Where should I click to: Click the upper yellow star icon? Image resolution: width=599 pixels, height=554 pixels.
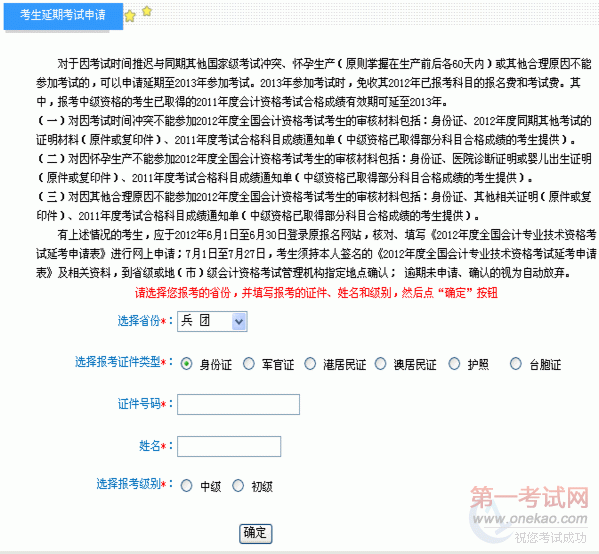pyautogui.click(x=147, y=11)
